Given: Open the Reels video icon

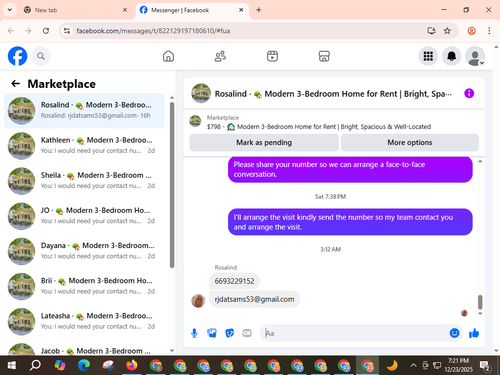Looking at the screenshot, I should click(272, 56).
